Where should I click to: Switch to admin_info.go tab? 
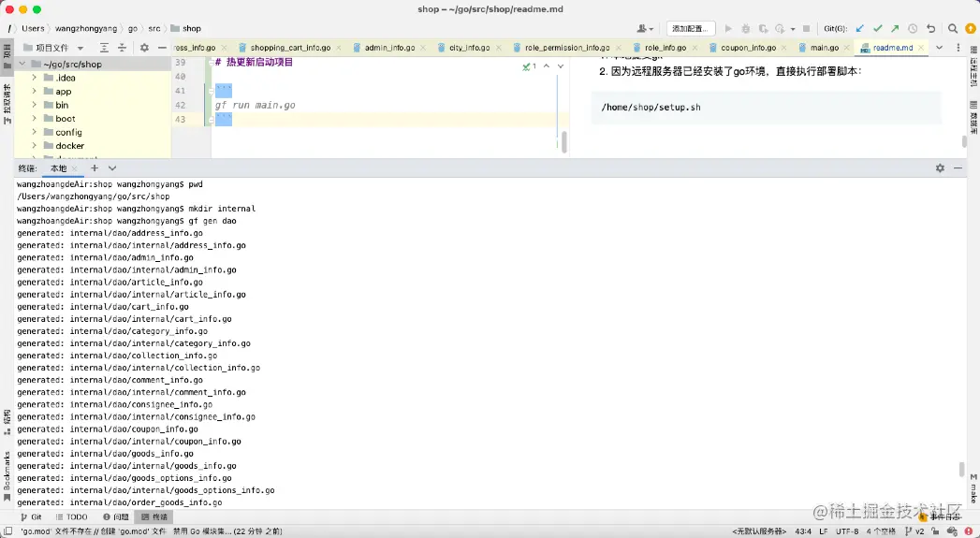390,48
